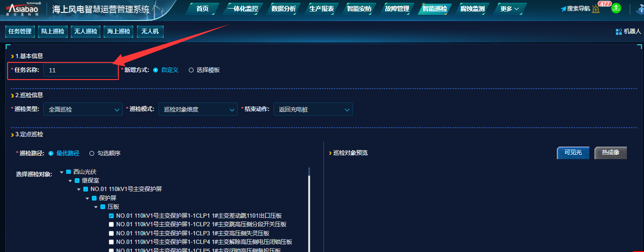Open the 巡检类型 dropdown showing 全面巡检

[83, 110]
